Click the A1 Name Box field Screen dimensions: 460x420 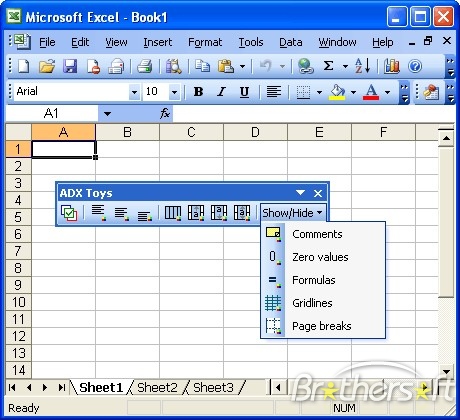(51, 114)
